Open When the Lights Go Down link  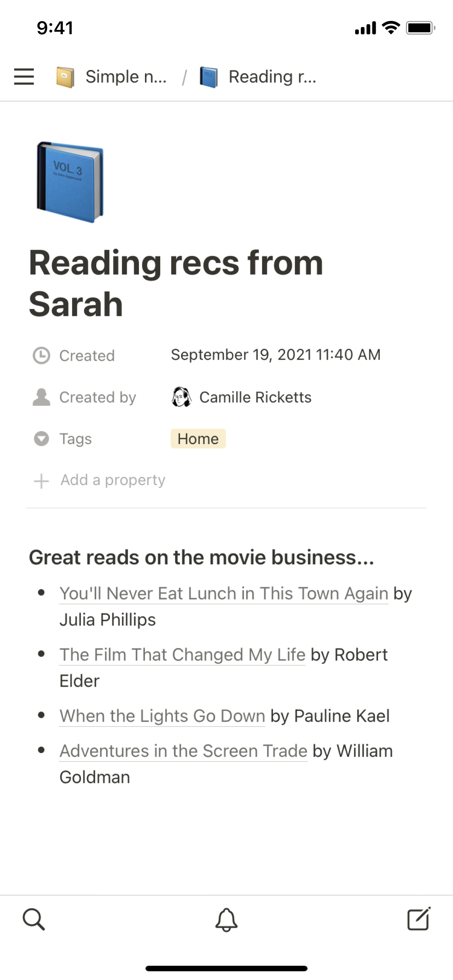pyautogui.click(x=162, y=716)
